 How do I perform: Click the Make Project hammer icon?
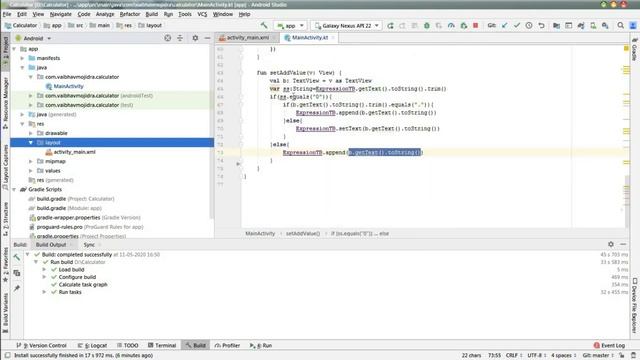click(264, 25)
